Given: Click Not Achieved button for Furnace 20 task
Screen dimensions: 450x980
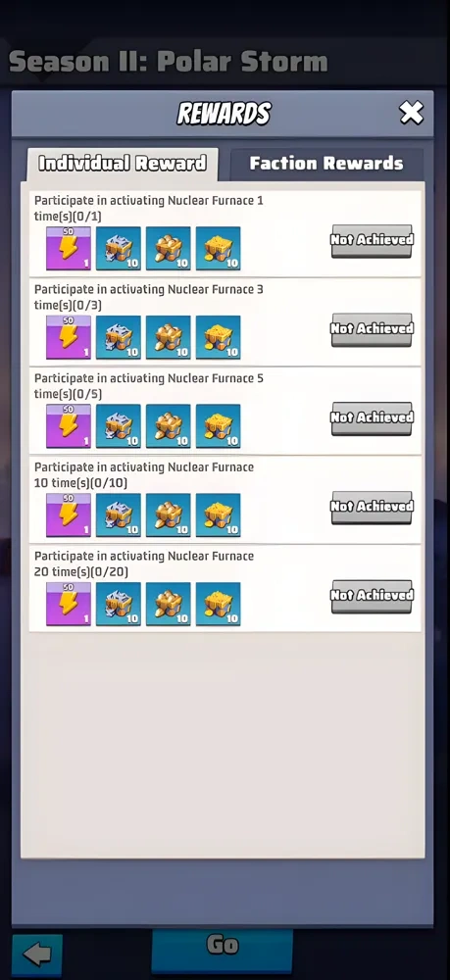Looking at the screenshot, I should pyautogui.click(x=372, y=596).
